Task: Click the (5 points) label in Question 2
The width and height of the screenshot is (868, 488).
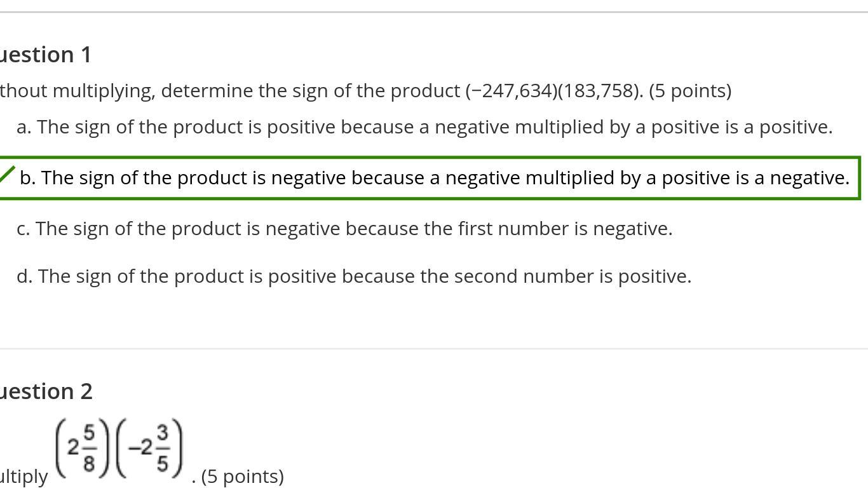Action: tap(242, 477)
